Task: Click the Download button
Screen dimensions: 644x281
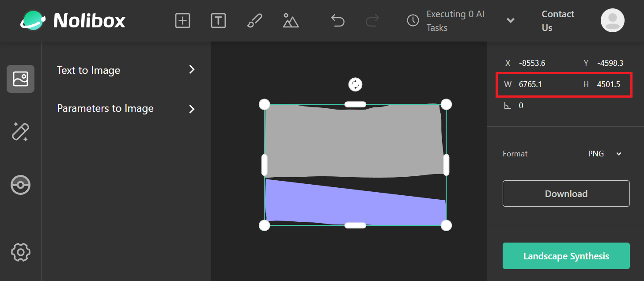Action: tap(566, 194)
